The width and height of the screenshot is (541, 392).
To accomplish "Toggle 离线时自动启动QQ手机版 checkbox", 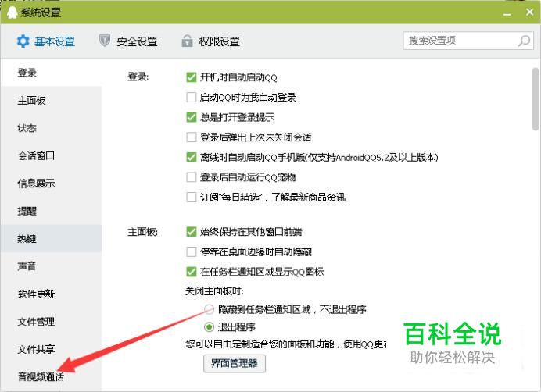I will pyautogui.click(x=191, y=157).
